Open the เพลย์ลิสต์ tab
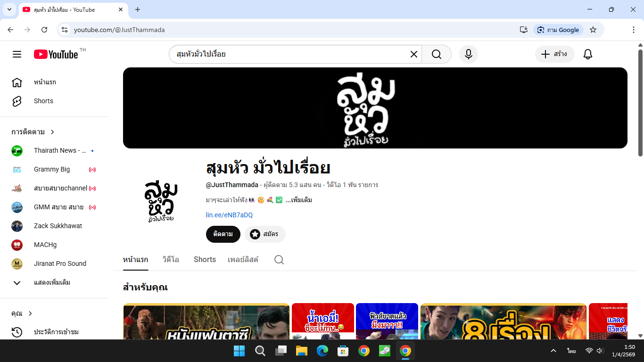This screenshot has width=644, height=362. tap(243, 260)
